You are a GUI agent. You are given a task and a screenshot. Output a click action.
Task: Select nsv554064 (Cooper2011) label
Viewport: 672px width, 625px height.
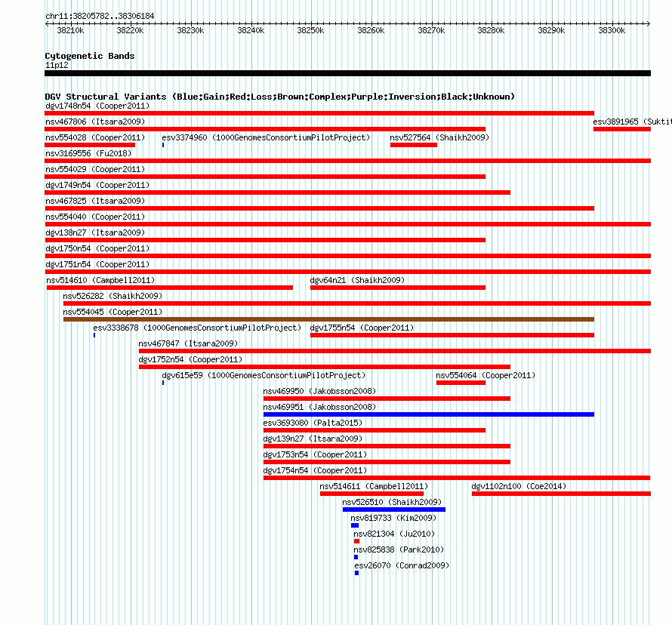(x=486, y=375)
